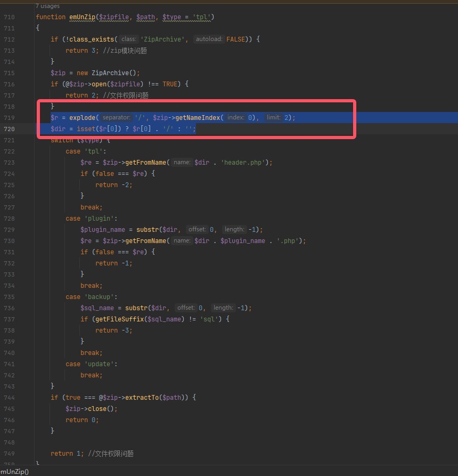Click the "class:" parameter hint before 'ZipArchive'
The height and width of the screenshot is (476, 458).
pos(128,39)
